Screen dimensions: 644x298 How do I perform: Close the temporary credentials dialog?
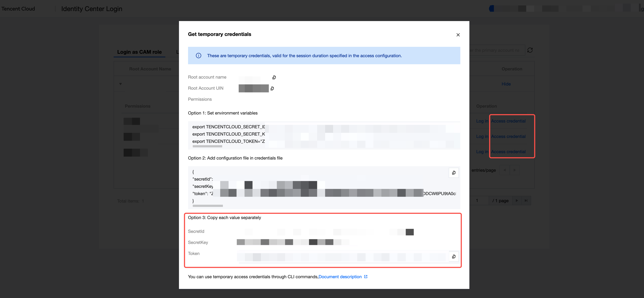tap(458, 35)
